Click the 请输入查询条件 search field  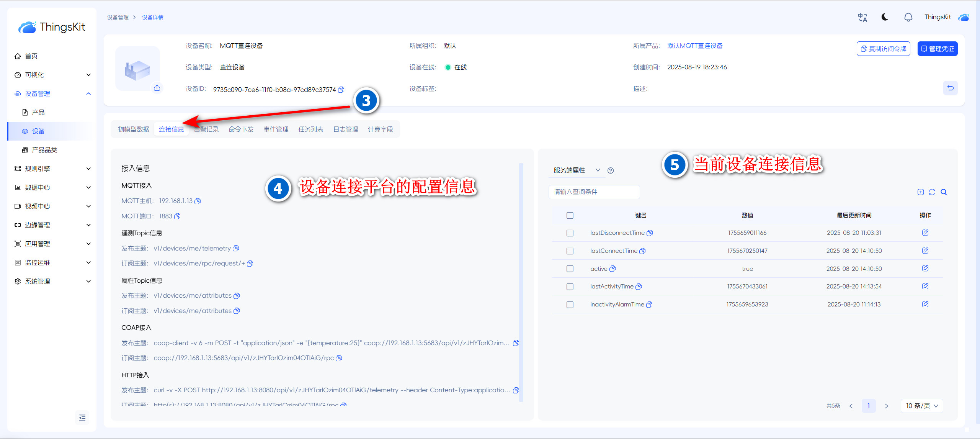click(593, 192)
